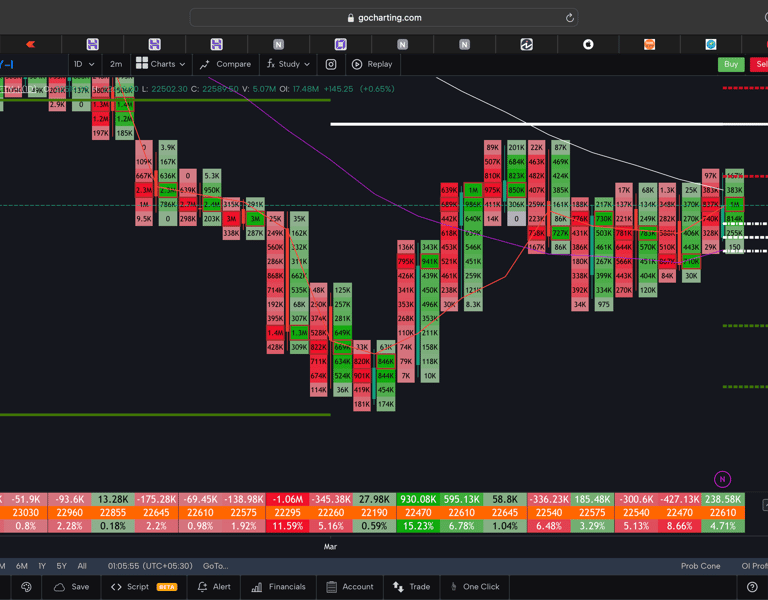Create a new Alert

point(214,587)
